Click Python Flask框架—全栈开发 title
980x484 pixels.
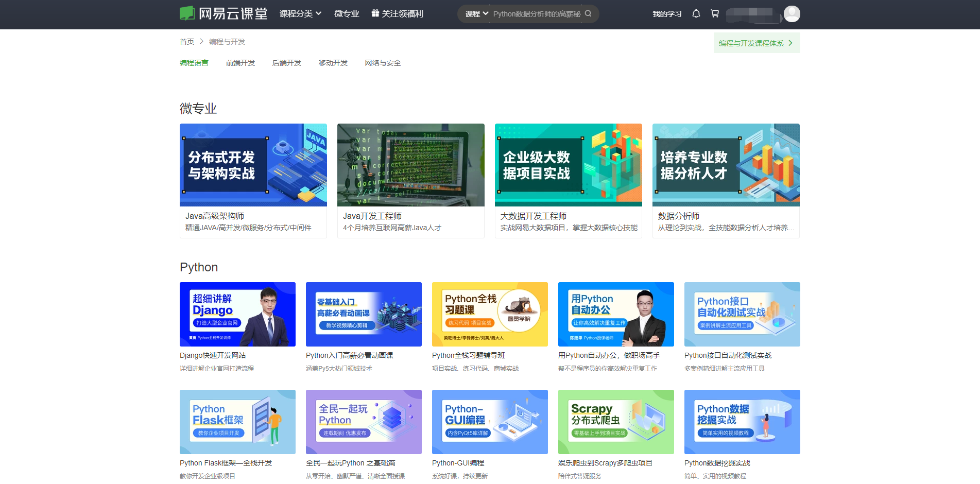click(226, 463)
